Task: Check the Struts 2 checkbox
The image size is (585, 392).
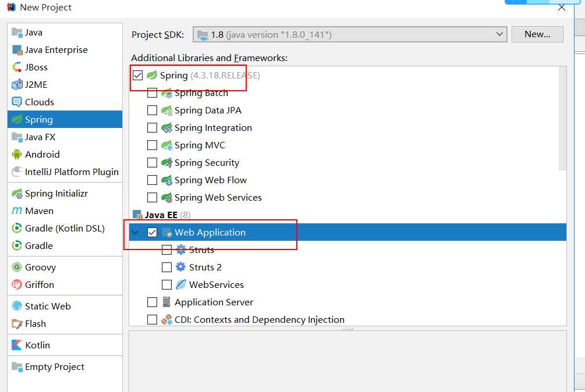Action: (167, 267)
